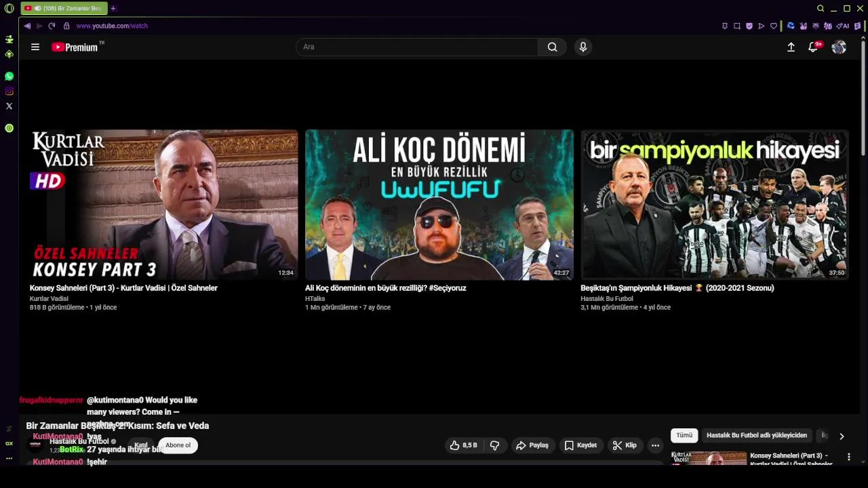
Task: Open the topmost sidebar GX control icon
Action: pyautogui.click(x=9, y=39)
